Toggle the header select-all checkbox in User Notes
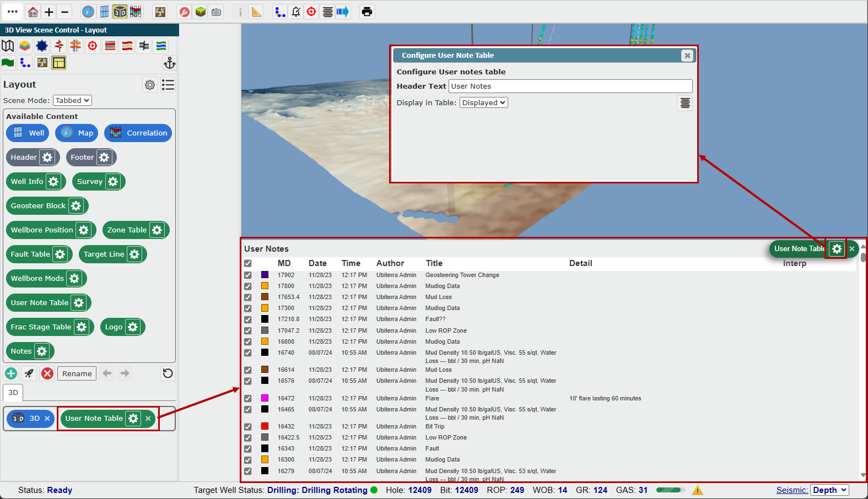 point(248,264)
